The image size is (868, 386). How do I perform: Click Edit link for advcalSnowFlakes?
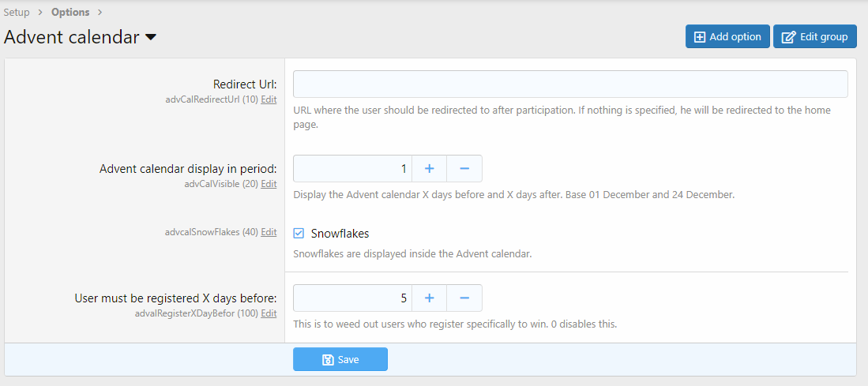(x=269, y=232)
